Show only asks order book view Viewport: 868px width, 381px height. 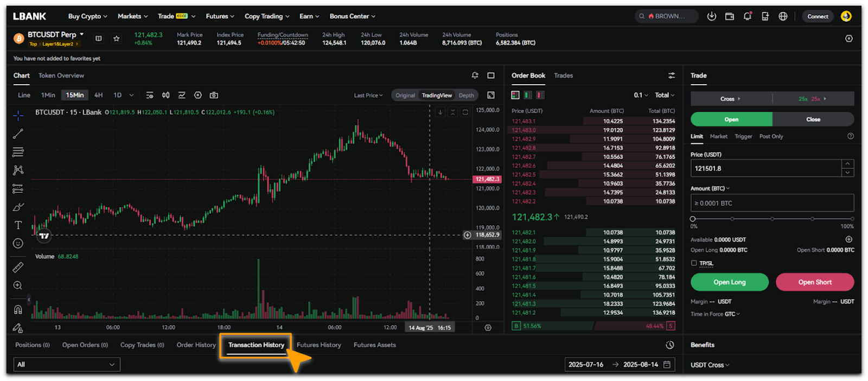[540, 95]
